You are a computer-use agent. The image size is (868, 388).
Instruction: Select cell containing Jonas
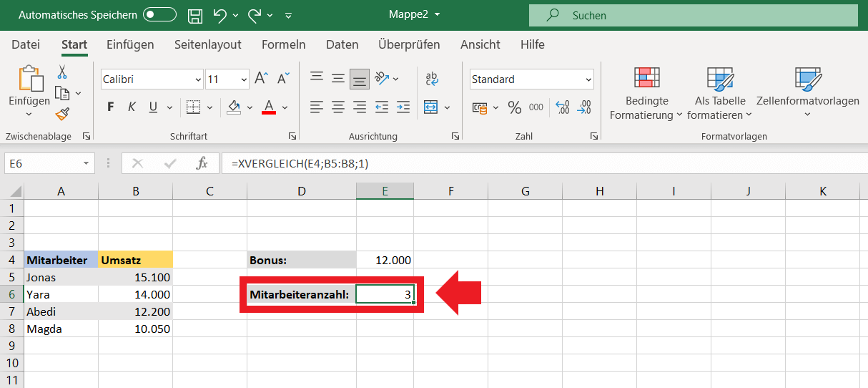[61, 277]
